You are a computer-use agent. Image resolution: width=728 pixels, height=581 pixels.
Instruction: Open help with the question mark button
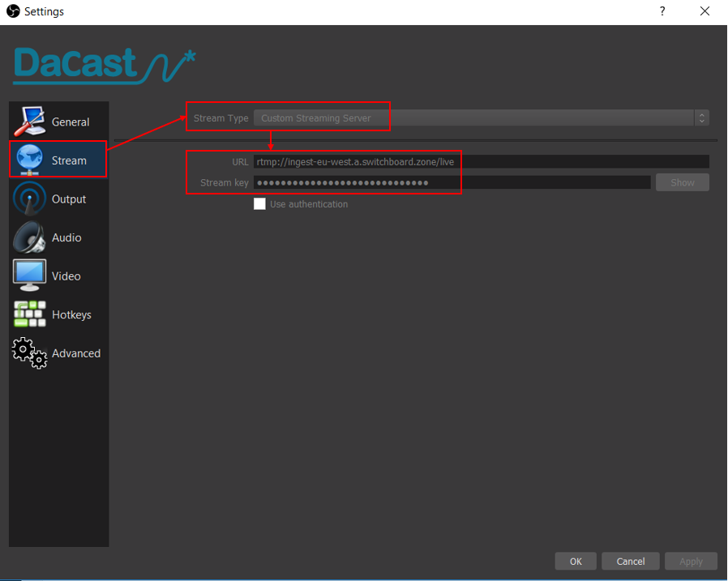(x=662, y=11)
